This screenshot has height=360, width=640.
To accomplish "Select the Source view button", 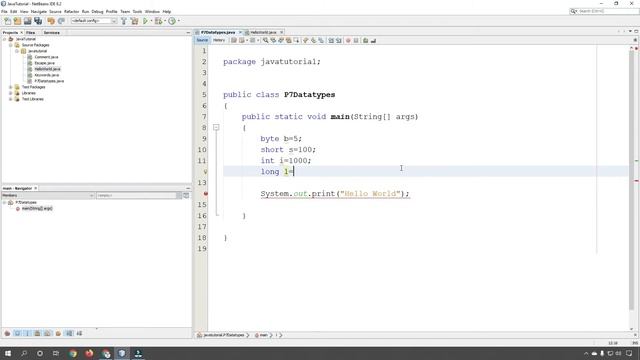I will (x=202, y=40).
